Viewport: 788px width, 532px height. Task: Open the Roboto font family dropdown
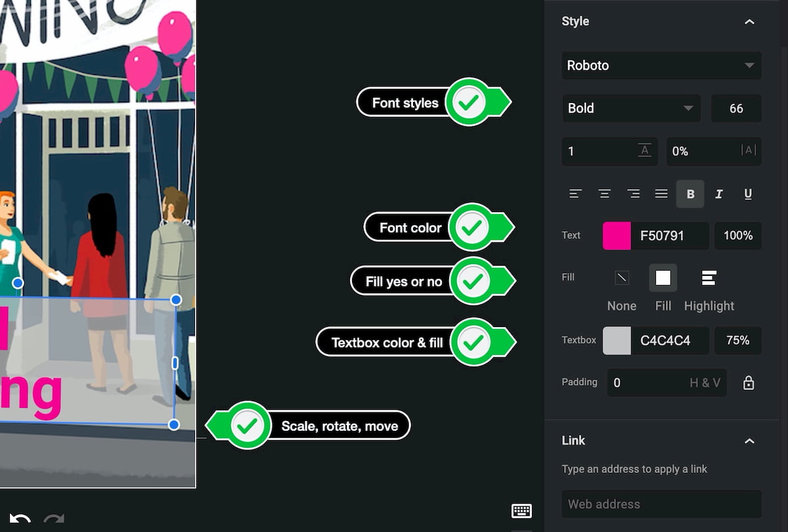(661, 66)
